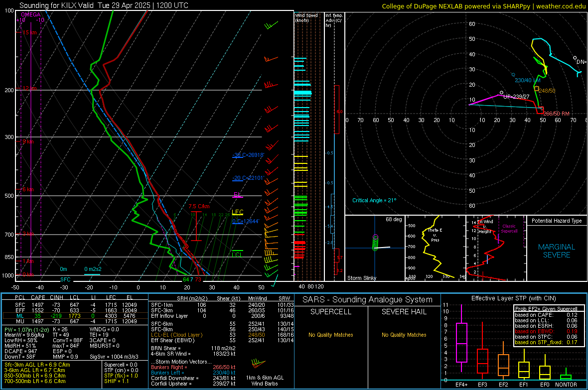Click the '230/40 LM' hodograph label
588x390 pixels.
click(x=528, y=80)
